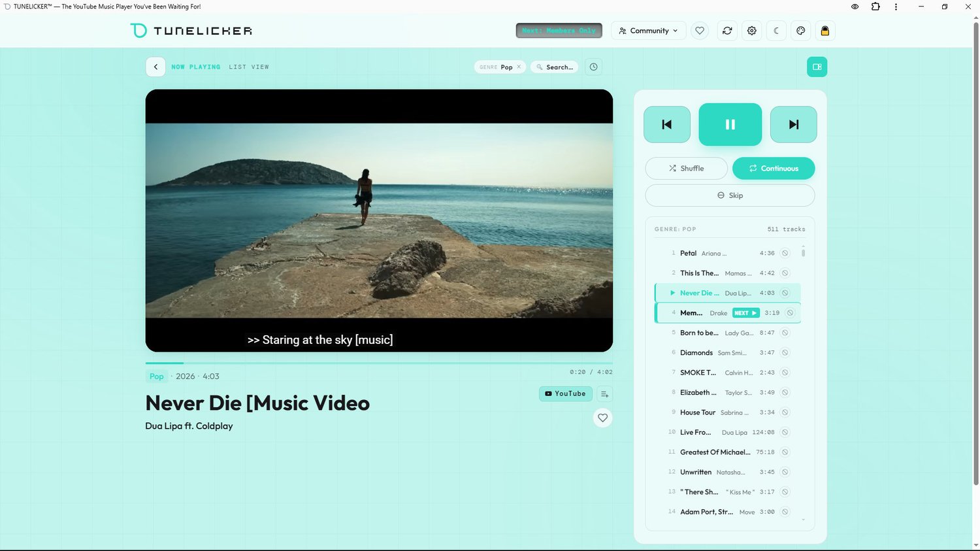This screenshot has height=551, width=980.
Task: Toggle Continuous playback off
Action: pos(774,168)
